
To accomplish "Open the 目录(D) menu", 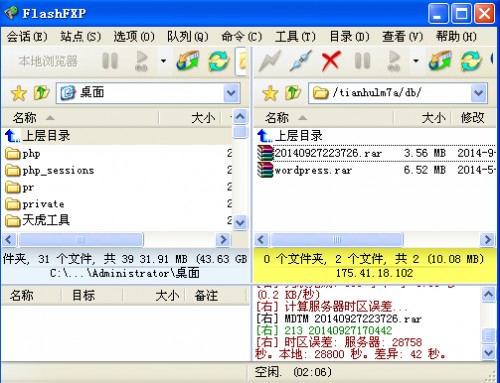I will click(349, 36).
